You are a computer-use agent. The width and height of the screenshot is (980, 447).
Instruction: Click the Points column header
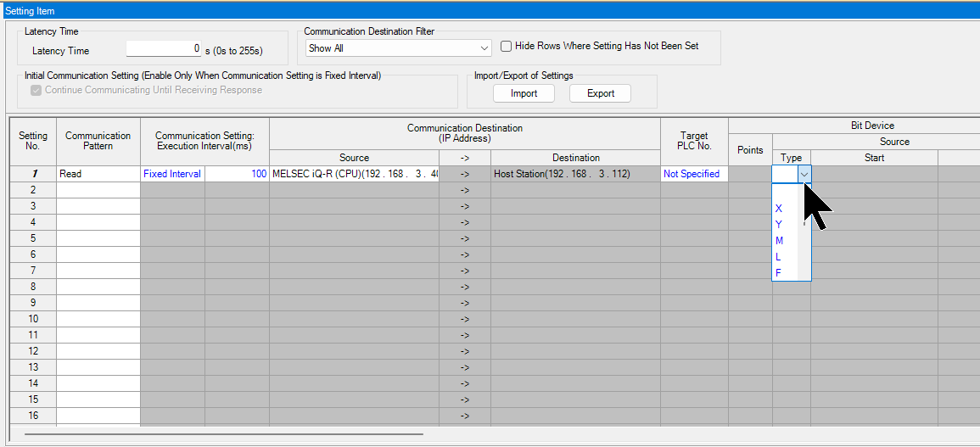tap(750, 150)
